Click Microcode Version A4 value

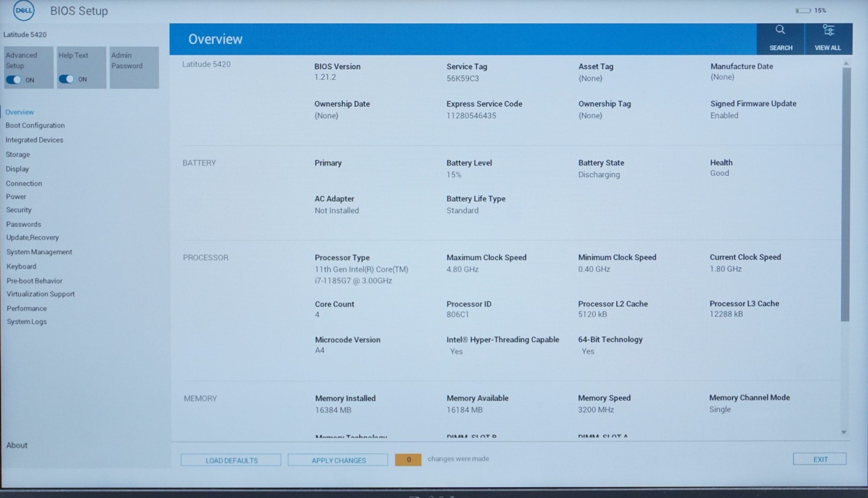(x=320, y=350)
